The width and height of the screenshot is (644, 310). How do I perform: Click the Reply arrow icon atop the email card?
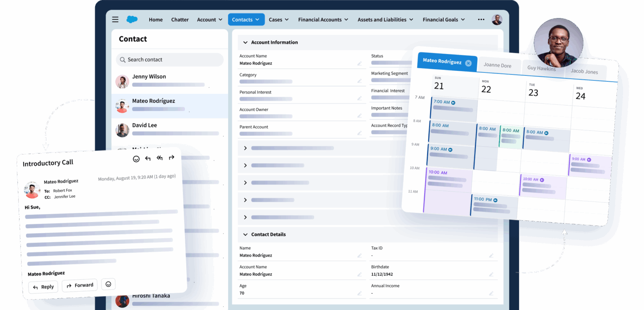tap(148, 158)
